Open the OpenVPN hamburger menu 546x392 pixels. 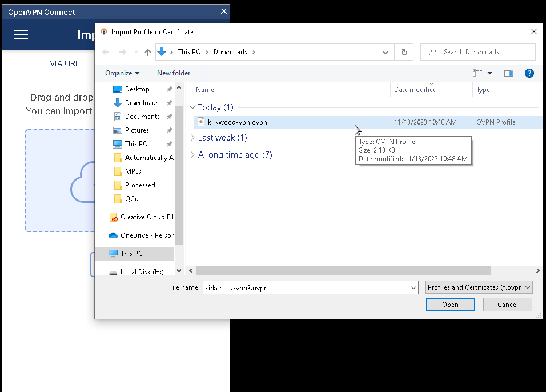[21, 35]
